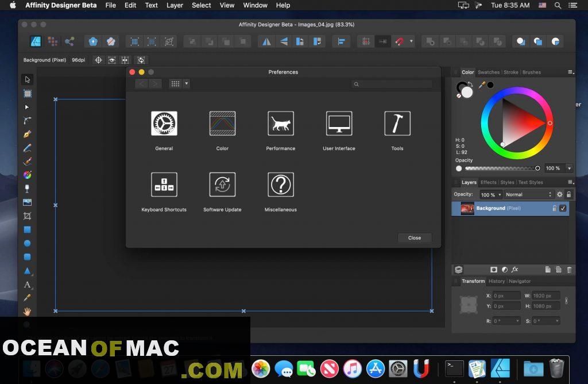Select the Rectangle tool
This screenshot has width=588, height=384.
[27, 229]
